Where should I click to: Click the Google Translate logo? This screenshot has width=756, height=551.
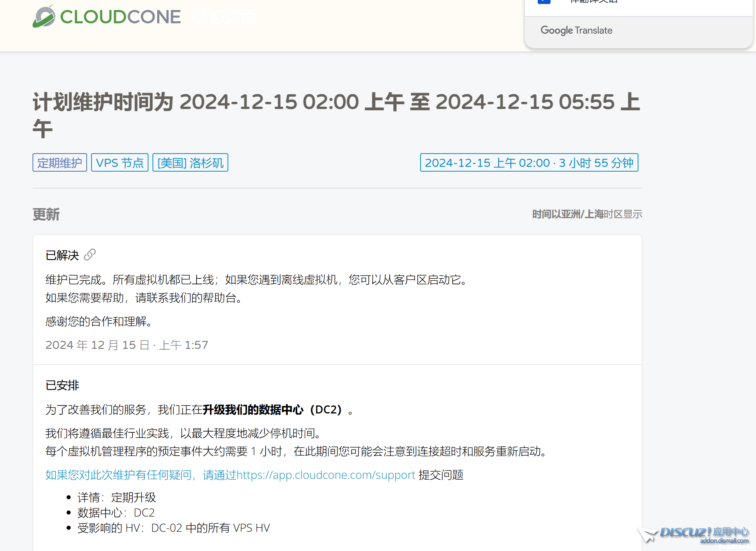(576, 30)
